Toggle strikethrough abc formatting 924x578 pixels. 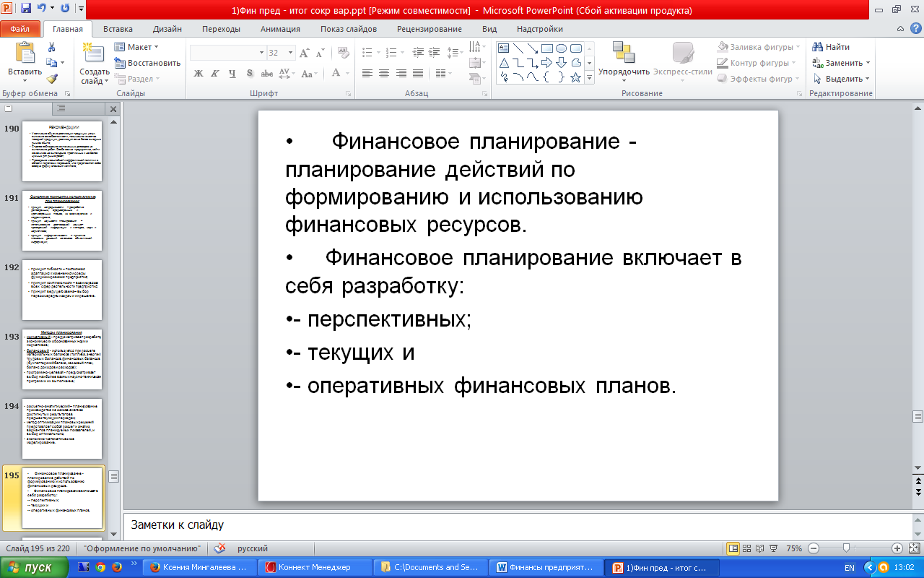point(266,73)
